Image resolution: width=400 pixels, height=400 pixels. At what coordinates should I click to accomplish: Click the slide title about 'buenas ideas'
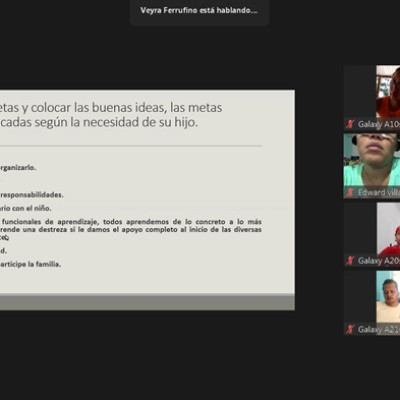pyautogui.click(x=111, y=108)
